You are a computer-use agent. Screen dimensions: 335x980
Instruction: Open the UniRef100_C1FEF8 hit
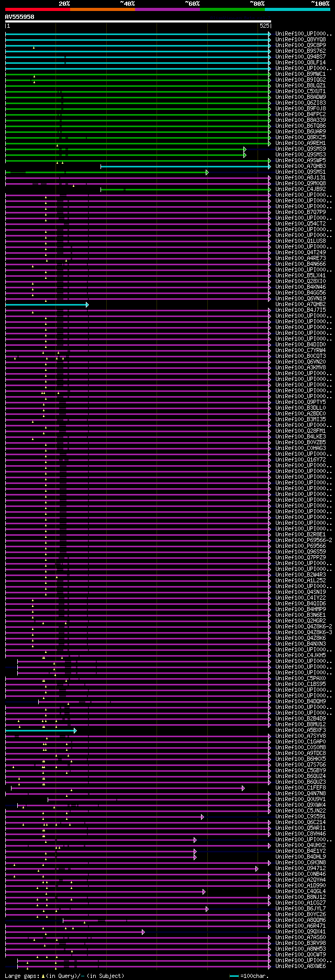(x=300, y=787)
